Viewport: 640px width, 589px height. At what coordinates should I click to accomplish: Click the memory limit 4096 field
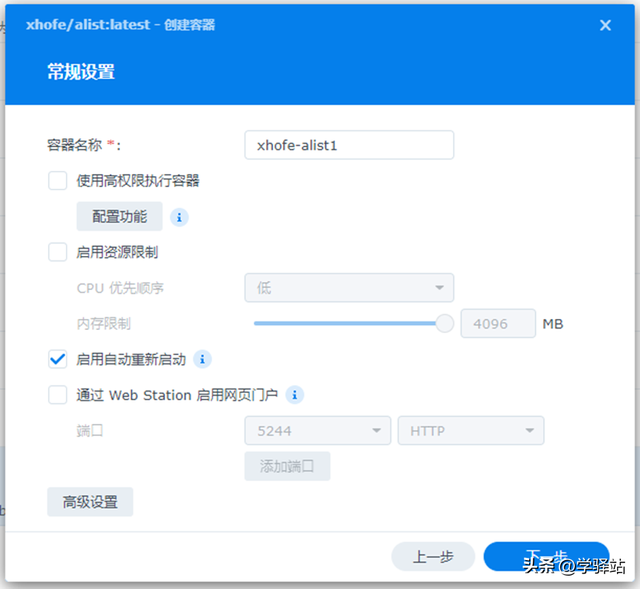pyautogui.click(x=498, y=324)
